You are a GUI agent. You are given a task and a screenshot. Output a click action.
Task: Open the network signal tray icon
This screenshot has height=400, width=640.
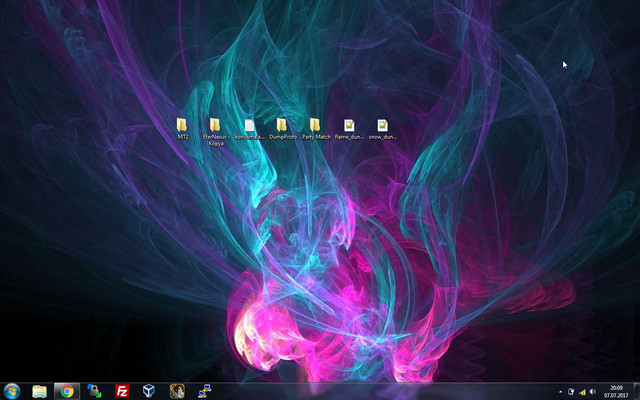pos(582,392)
